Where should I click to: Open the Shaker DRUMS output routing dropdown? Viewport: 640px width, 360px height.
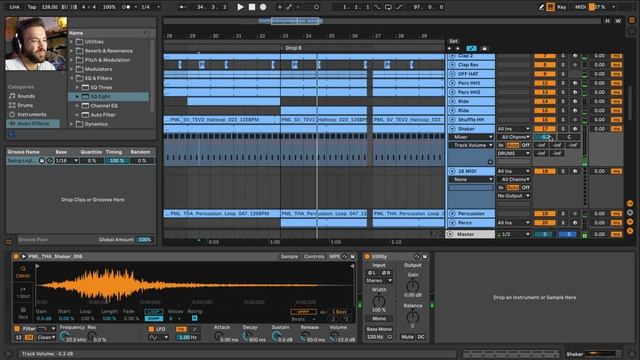click(513, 153)
